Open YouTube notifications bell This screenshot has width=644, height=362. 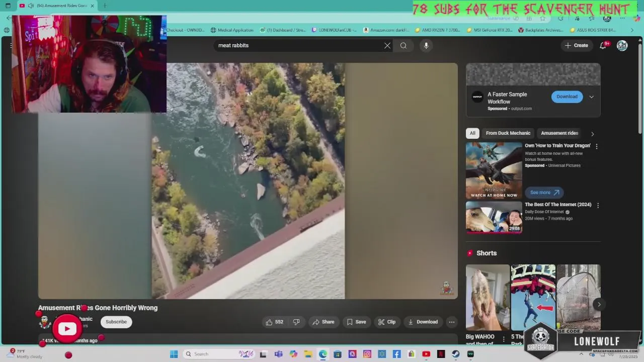point(603,45)
